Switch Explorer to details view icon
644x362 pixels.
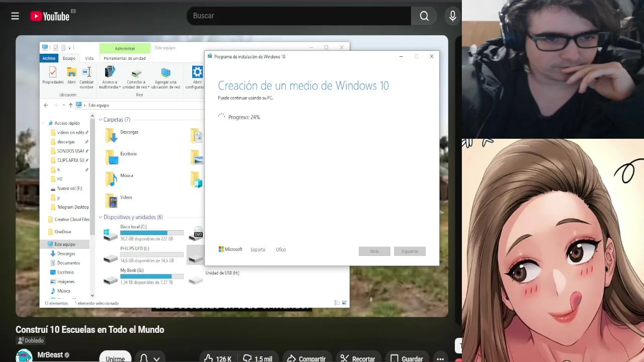pos(337,303)
